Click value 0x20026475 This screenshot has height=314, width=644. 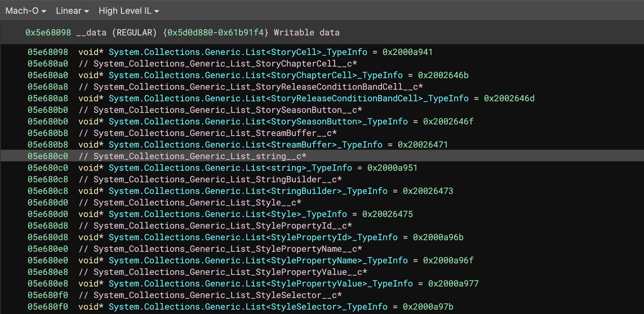tap(387, 214)
